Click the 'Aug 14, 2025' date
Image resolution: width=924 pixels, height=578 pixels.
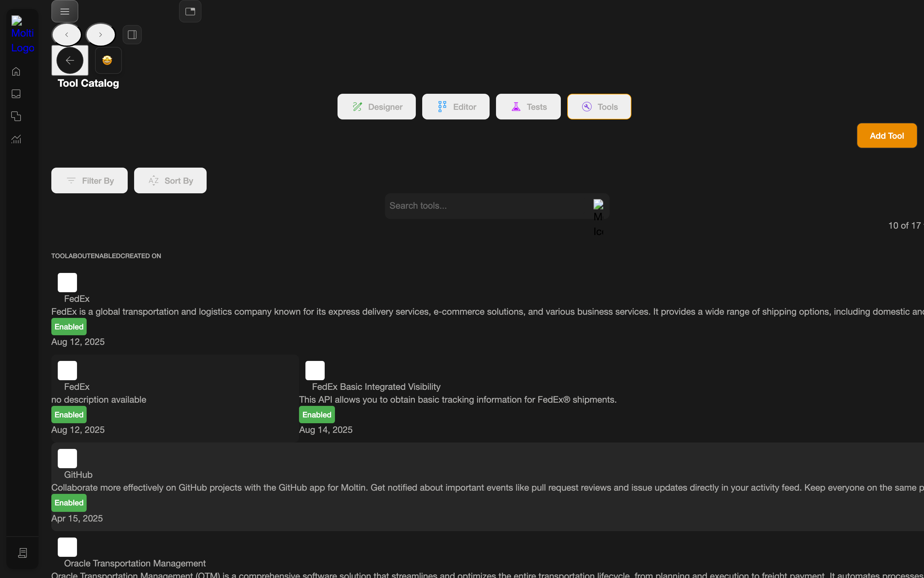326,430
